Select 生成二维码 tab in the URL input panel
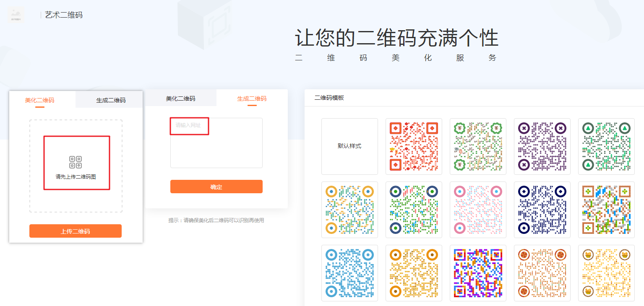 click(x=252, y=99)
